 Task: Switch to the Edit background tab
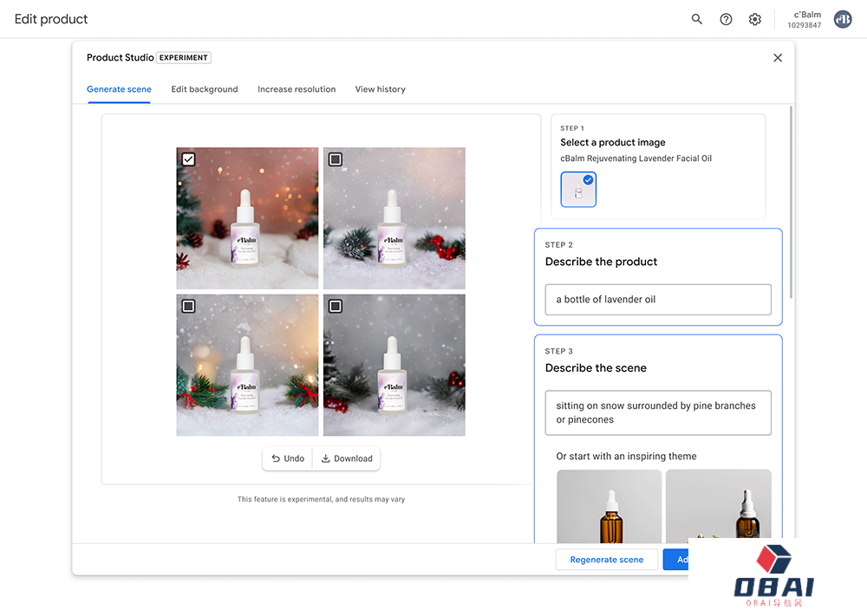pos(205,89)
